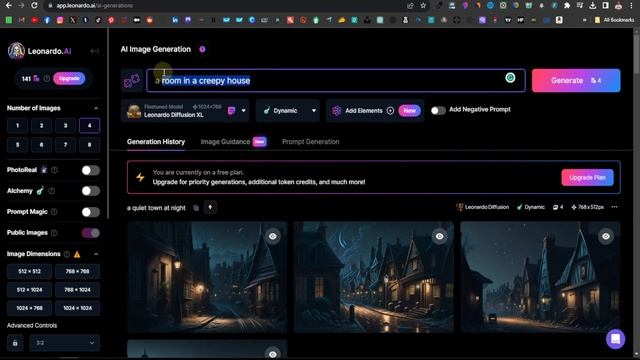Open Public Images help info icon
This screenshot has height=360, width=640.
(x=54, y=233)
